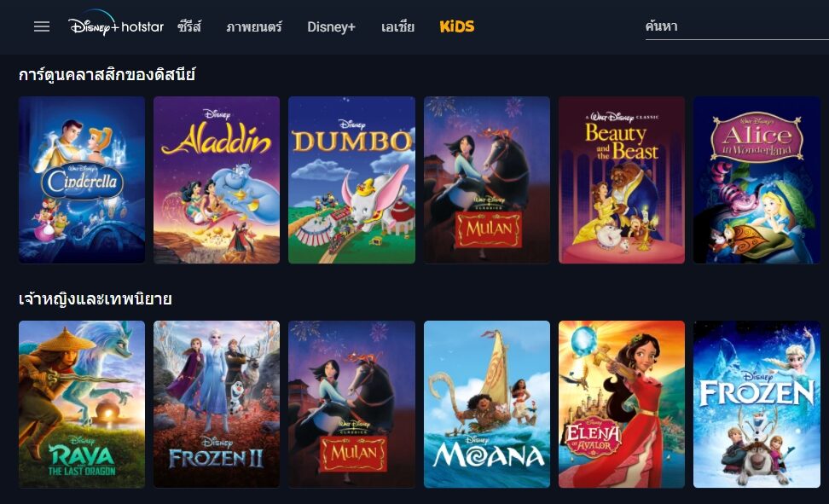Select the Aladdin movie poster

click(x=217, y=180)
